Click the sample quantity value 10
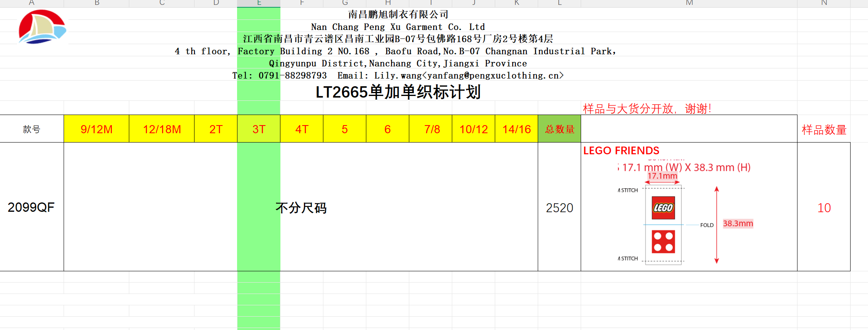This screenshot has width=868, height=330. [x=824, y=208]
